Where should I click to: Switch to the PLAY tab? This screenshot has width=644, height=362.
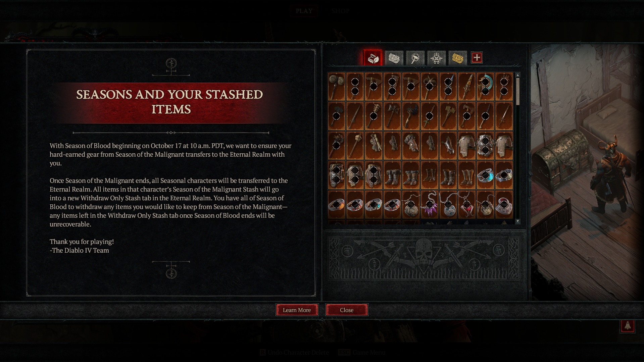(304, 11)
